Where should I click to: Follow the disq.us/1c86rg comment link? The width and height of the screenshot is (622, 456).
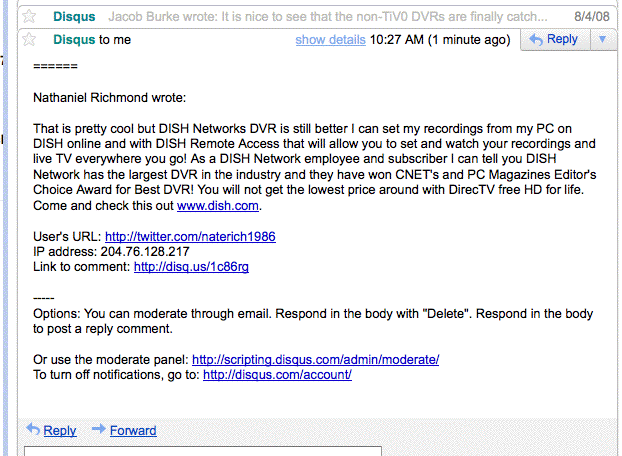[191, 267]
